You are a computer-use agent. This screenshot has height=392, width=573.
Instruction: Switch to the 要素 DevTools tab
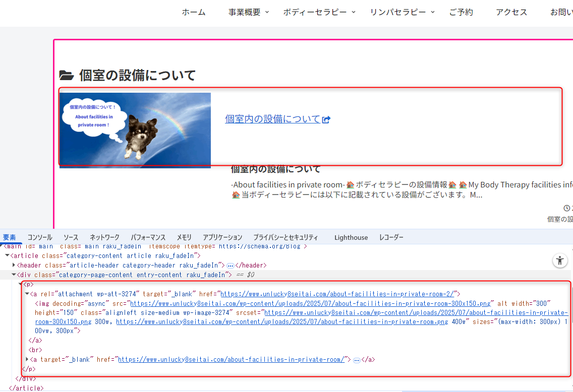pyautogui.click(x=10, y=237)
